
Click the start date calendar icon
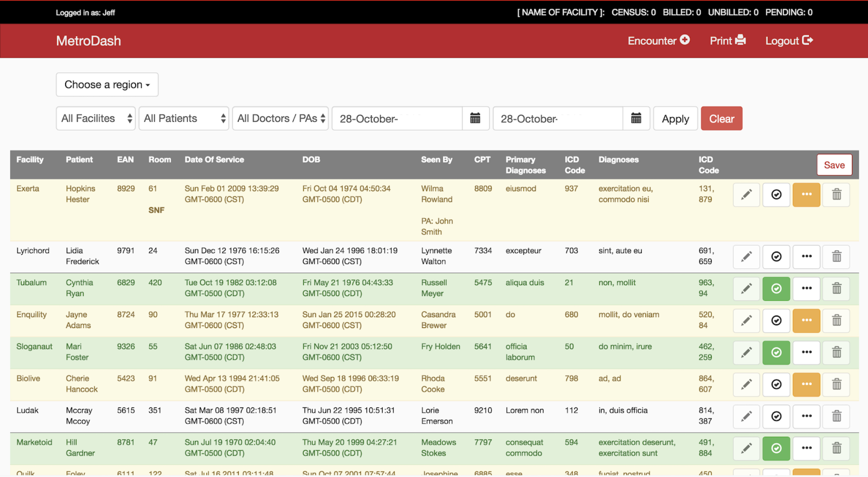tap(476, 118)
